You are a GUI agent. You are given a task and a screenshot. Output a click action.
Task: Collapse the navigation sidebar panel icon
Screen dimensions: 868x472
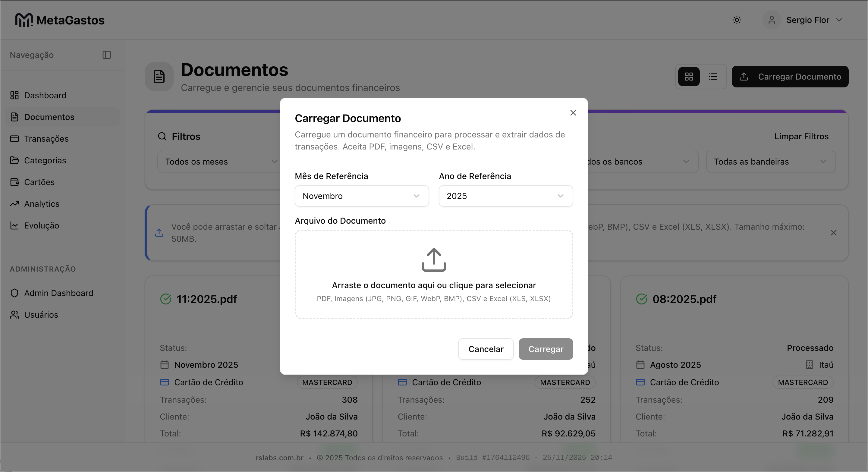(x=106, y=55)
